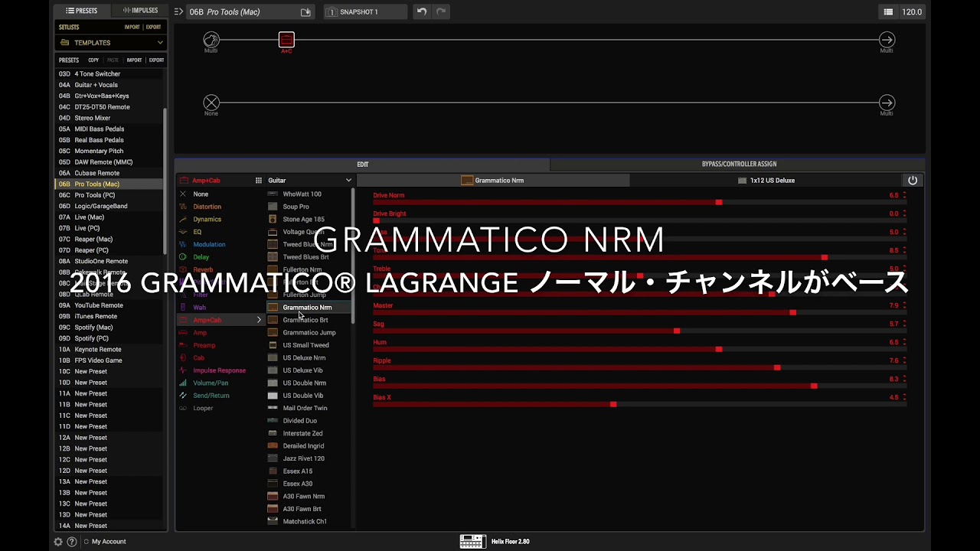Click the Master value stepper
Viewport: 980px width, 551px height.
[x=904, y=305]
